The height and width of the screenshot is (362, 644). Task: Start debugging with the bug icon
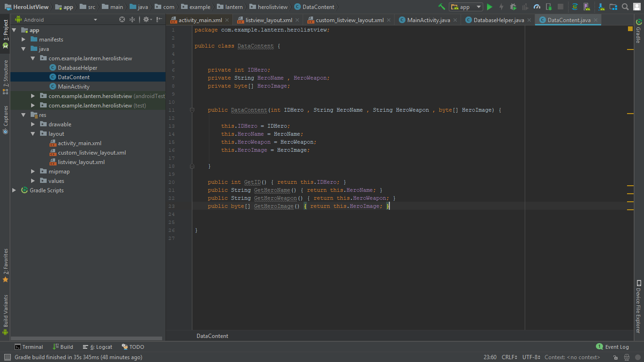[513, 7]
